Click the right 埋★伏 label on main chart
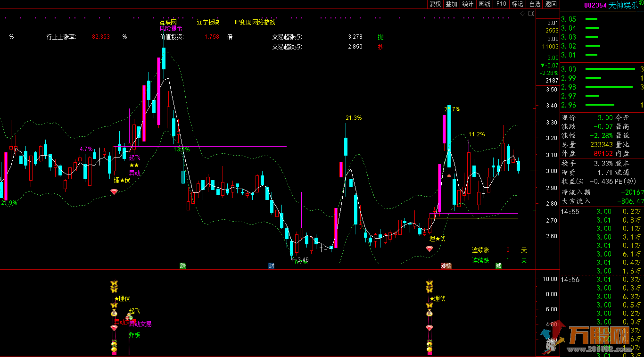This screenshot has height=357, width=644. (438, 239)
